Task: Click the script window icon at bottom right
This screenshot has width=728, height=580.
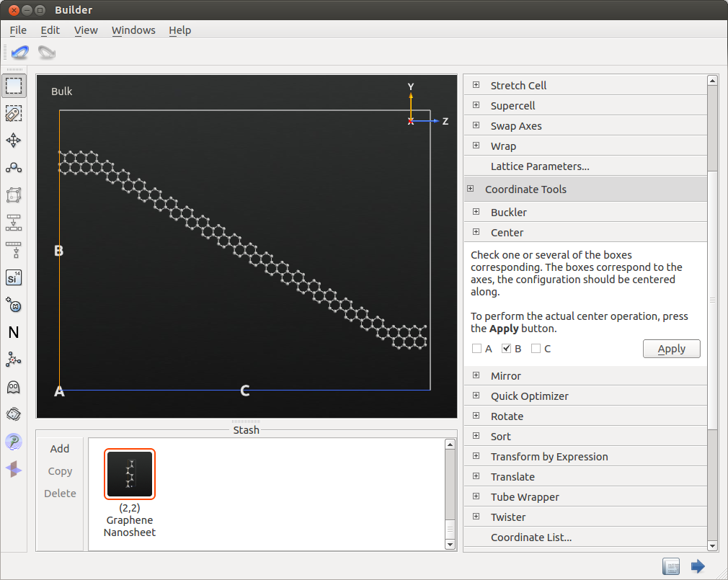Action: (x=671, y=566)
